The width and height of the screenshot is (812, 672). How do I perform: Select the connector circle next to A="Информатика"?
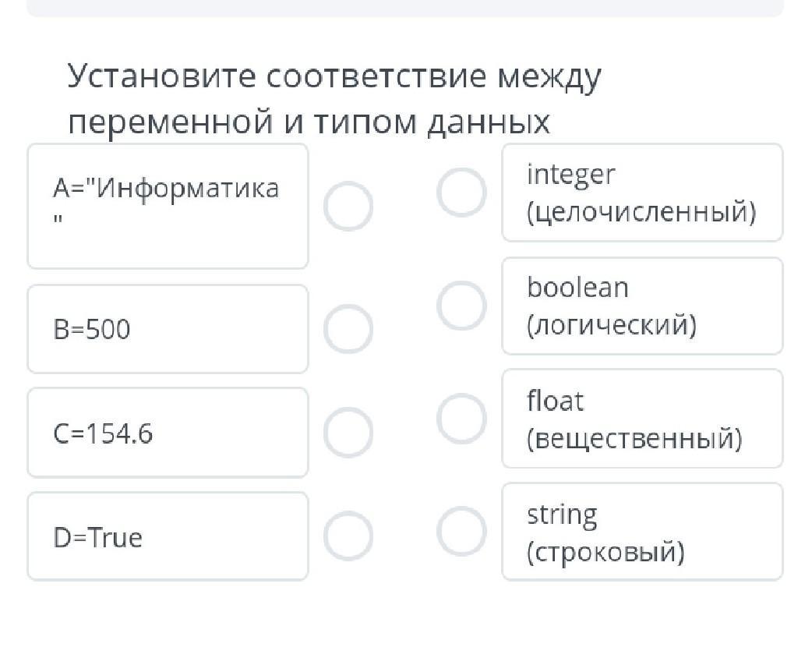point(348,207)
